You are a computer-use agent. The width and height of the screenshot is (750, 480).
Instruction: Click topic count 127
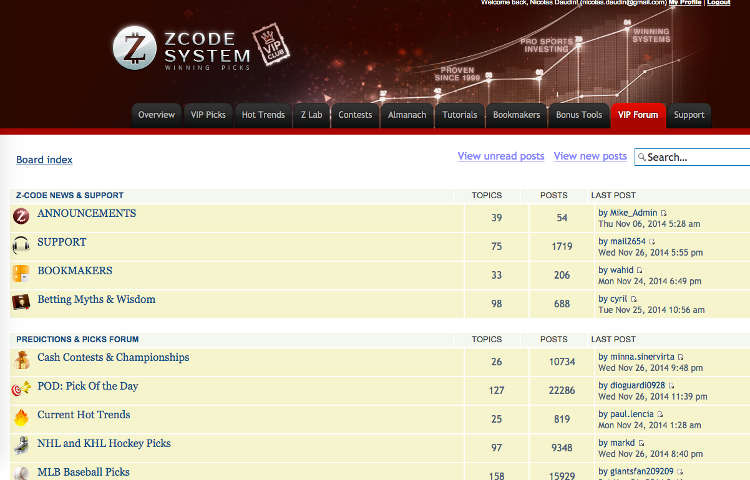pyautogui.click(x=496, y=391)
